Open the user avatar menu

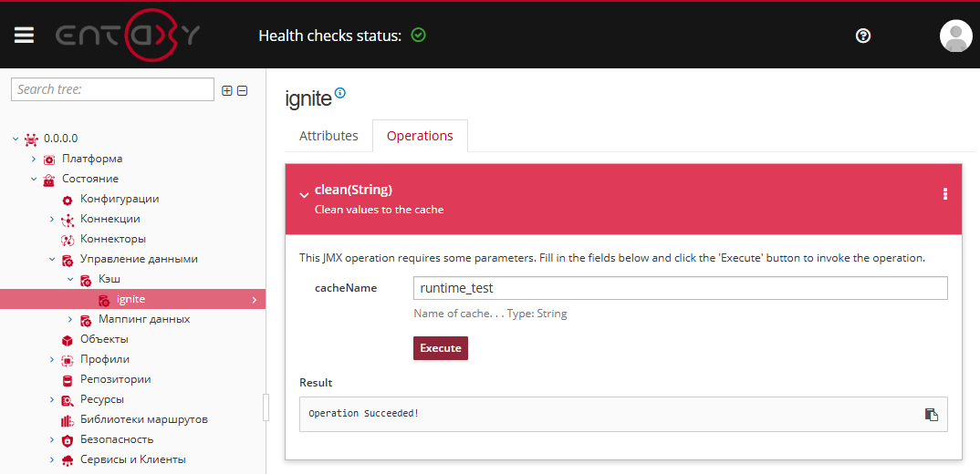pos(955,36)
